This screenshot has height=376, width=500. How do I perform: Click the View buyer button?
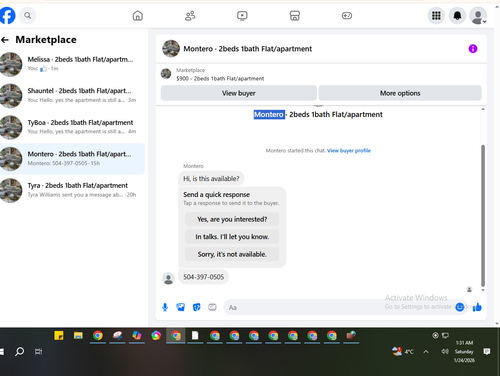click(239, 93)
